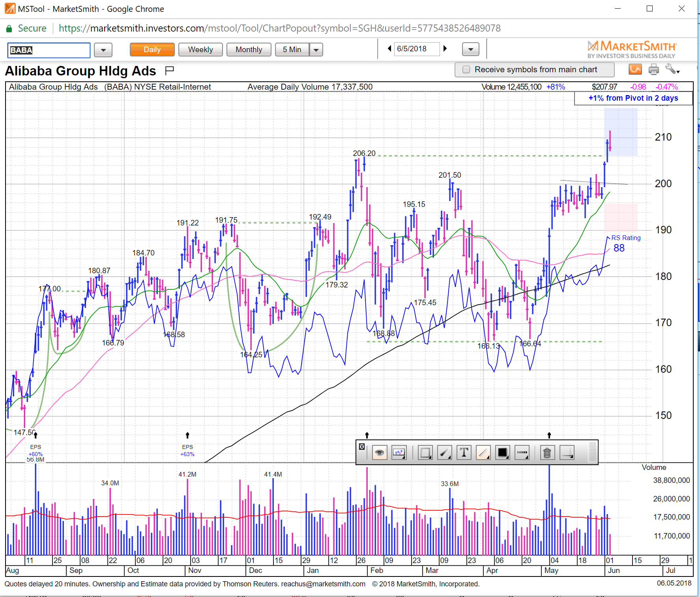Click the 175.45 price label
The image size is (700, 597).
coord(425,302)
